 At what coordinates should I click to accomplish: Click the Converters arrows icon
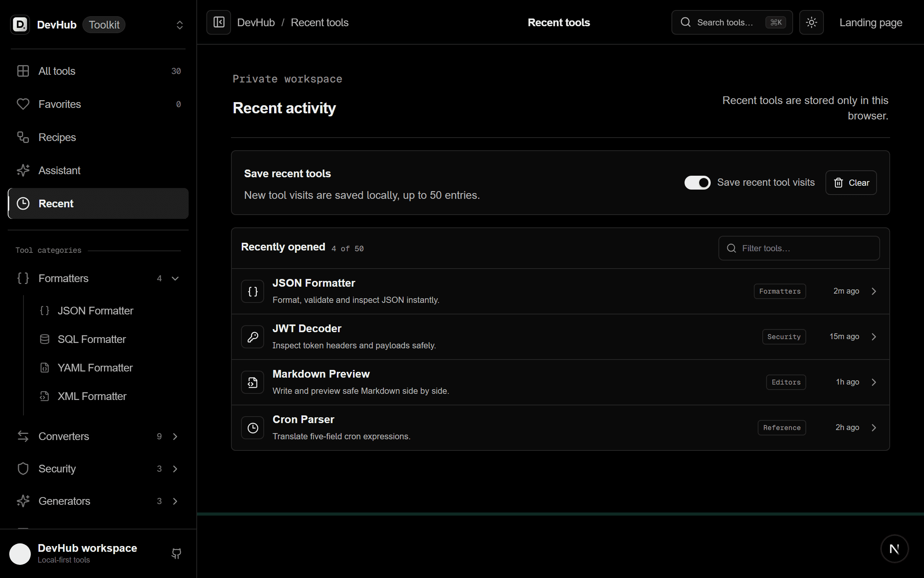coord(23,436)
